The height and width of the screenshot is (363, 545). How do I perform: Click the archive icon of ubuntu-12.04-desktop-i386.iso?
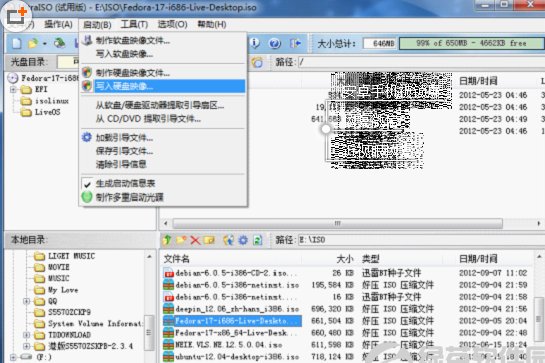[169, 357]
